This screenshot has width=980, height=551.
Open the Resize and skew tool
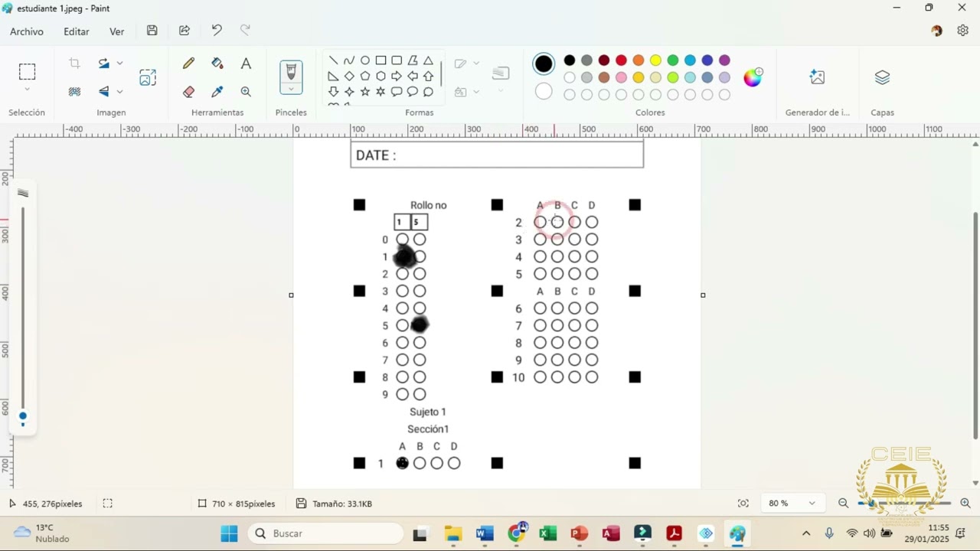[148, 77]
